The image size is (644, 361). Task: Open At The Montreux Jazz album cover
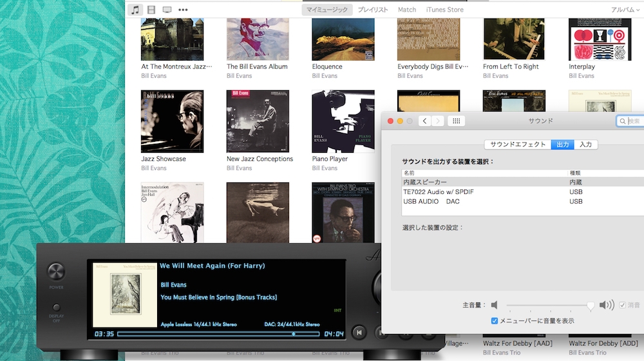(172, 39)
